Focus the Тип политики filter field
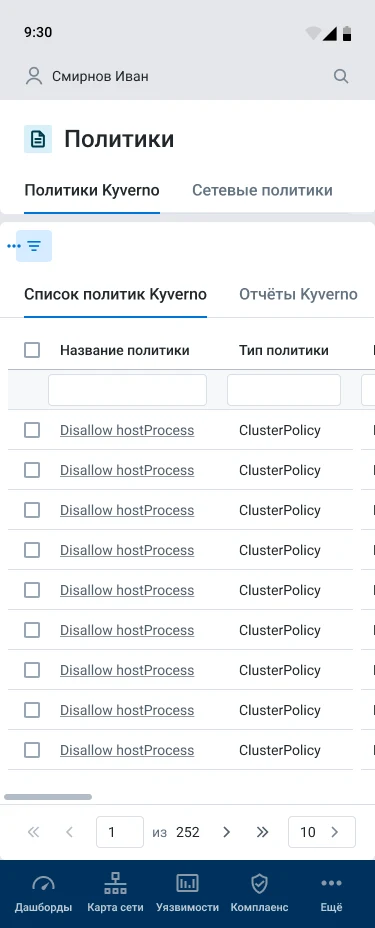Image resolution: width=375 pixels, height=928 pixels. [284, 390]
